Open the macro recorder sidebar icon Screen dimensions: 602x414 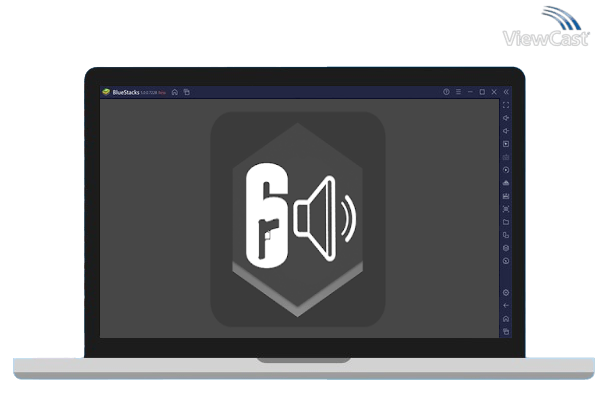pyautogui.click(x=506, y=196)
